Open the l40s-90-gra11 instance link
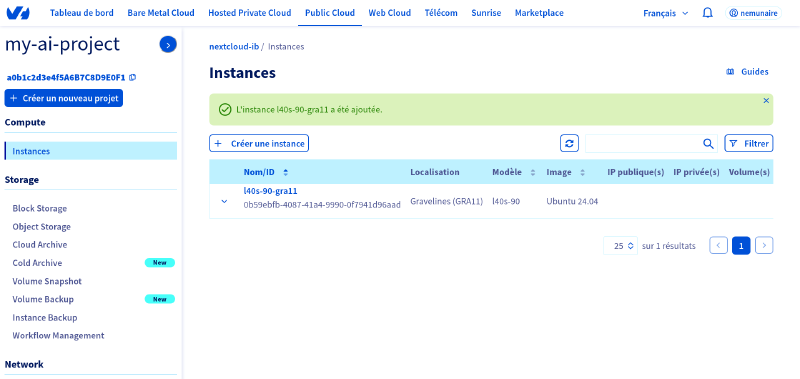 (270, 191)
